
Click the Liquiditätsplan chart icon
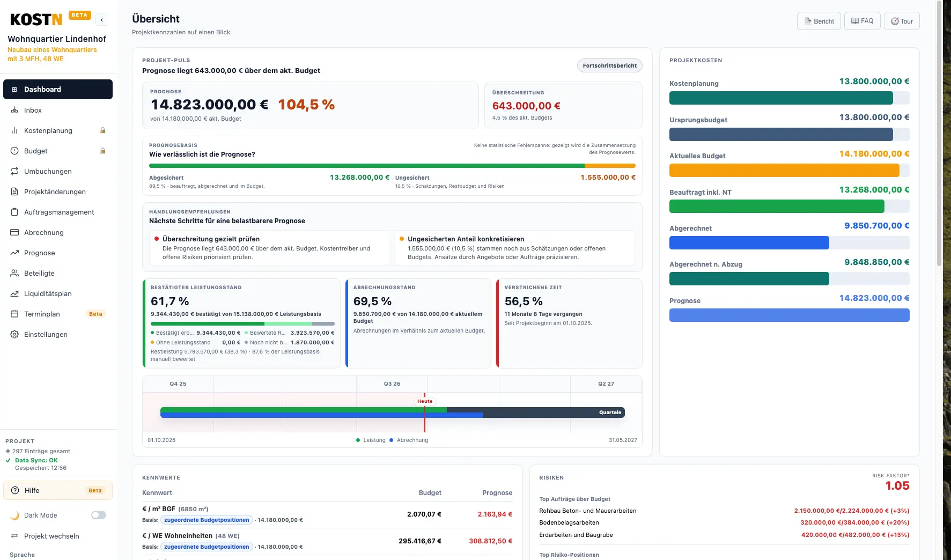(x=14, y=293)
